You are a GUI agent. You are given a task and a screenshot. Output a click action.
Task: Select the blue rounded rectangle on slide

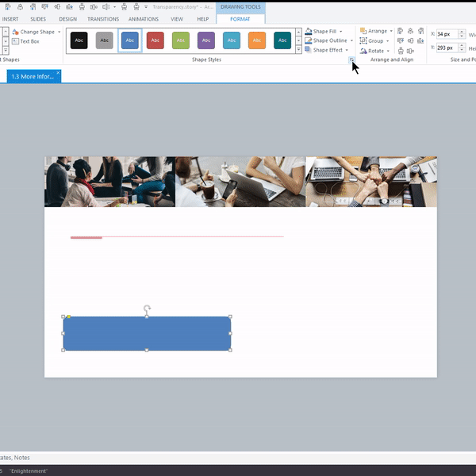tap(147, 333)
